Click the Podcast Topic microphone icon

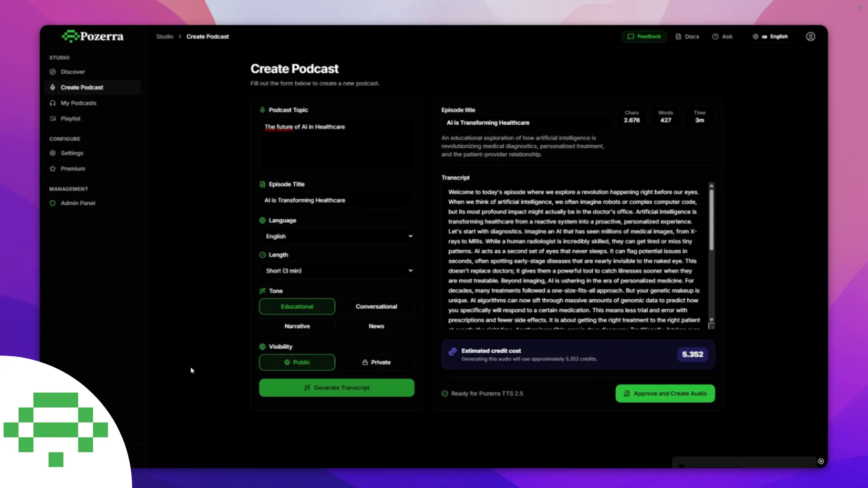pos(262,110)
